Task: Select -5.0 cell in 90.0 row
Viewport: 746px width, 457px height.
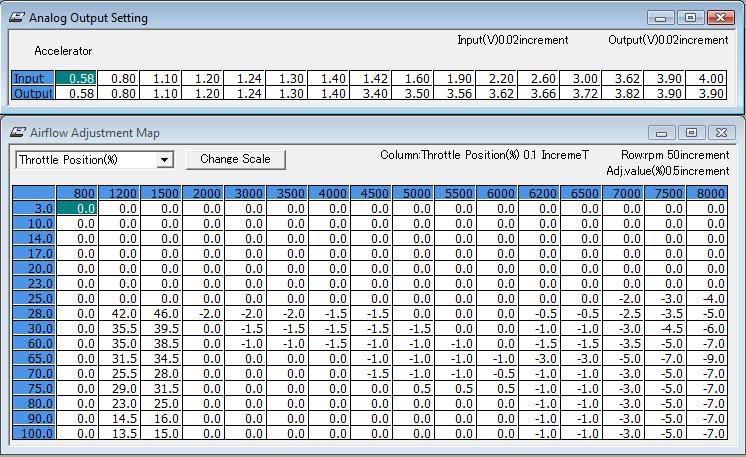Action: (665, 418)
